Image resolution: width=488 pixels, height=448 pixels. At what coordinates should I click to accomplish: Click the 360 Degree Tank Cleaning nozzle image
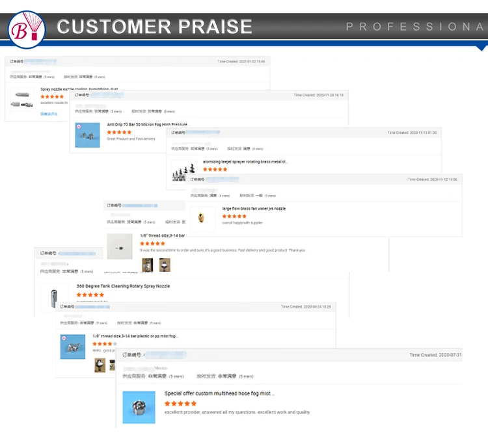54,296
